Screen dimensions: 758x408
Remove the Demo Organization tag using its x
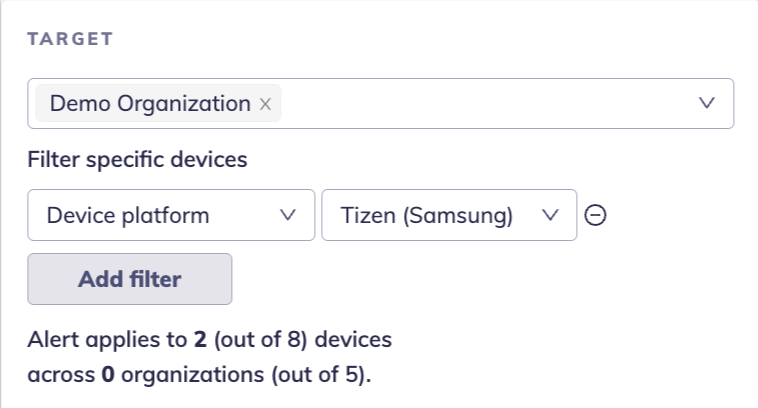pyautogui.click(x=265, y=104)
